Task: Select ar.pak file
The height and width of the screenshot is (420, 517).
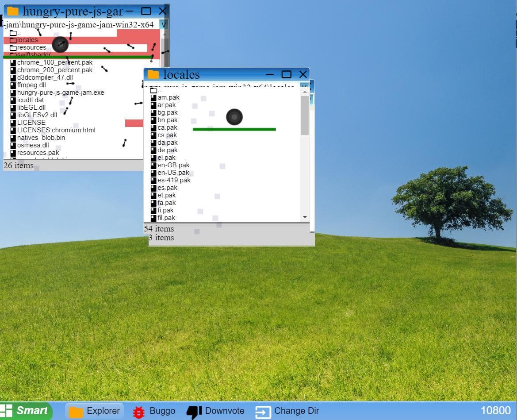Action: [164, 105]
